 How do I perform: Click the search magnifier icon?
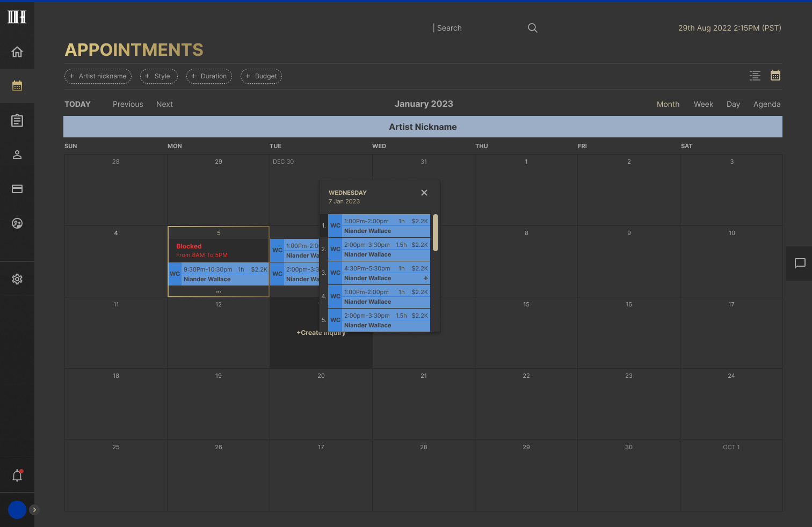tap(532, 28)
